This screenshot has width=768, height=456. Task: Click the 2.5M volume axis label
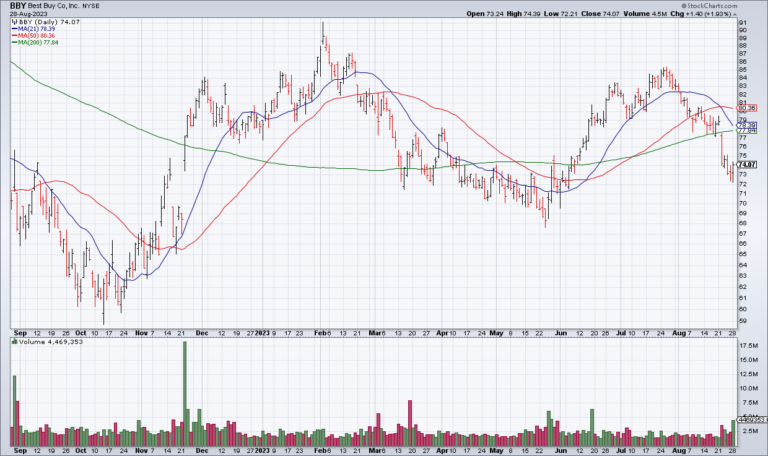pyautogui.click(x=750, y=431)
